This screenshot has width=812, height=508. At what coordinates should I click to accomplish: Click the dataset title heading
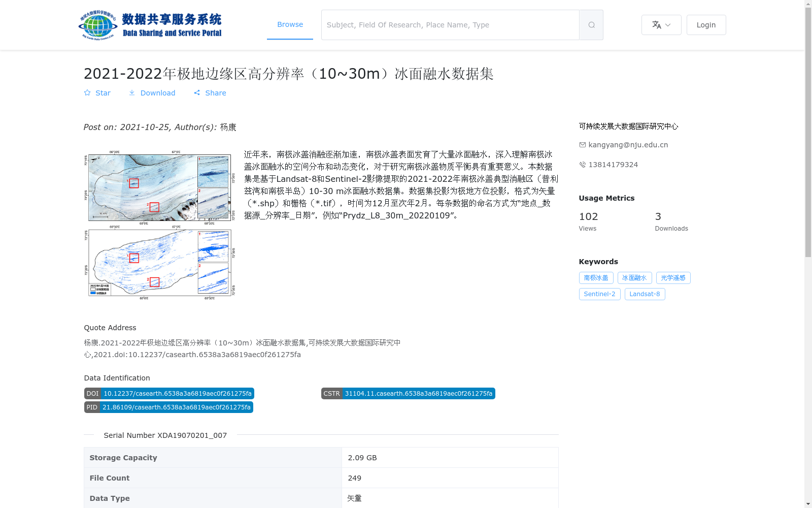pos(288,74)
